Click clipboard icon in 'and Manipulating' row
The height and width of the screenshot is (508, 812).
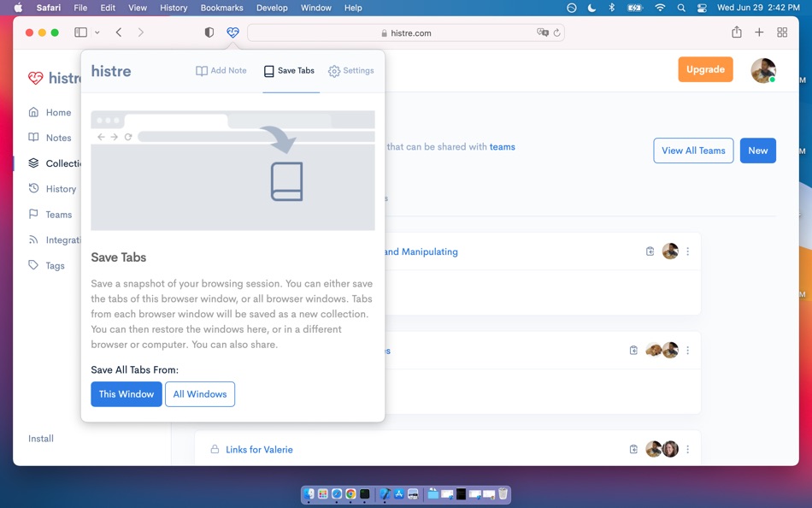pyautogui.click(x=650, y=251)
